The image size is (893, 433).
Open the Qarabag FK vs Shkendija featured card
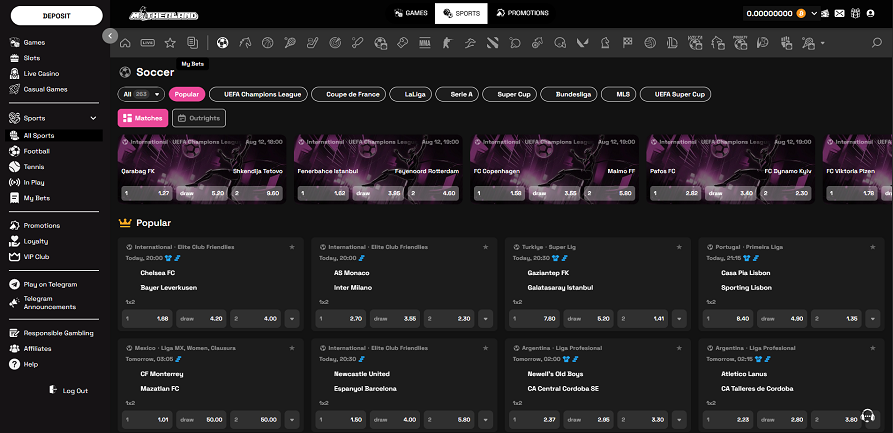(x=202, y=169)
